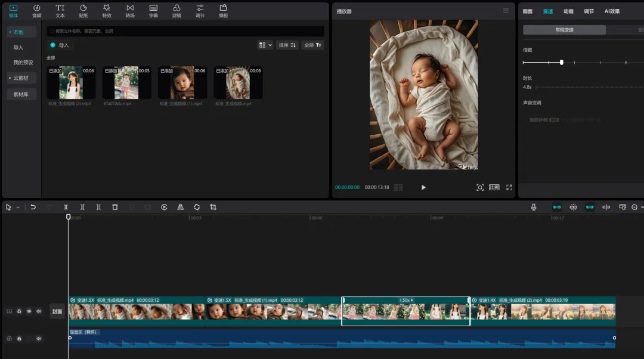
Task: Switch to the 变速 speed tab
Action: (x=548, y=11)
